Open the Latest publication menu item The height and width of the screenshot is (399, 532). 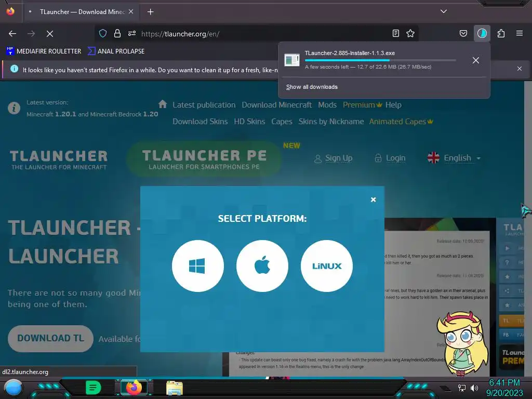coord(204,105)
